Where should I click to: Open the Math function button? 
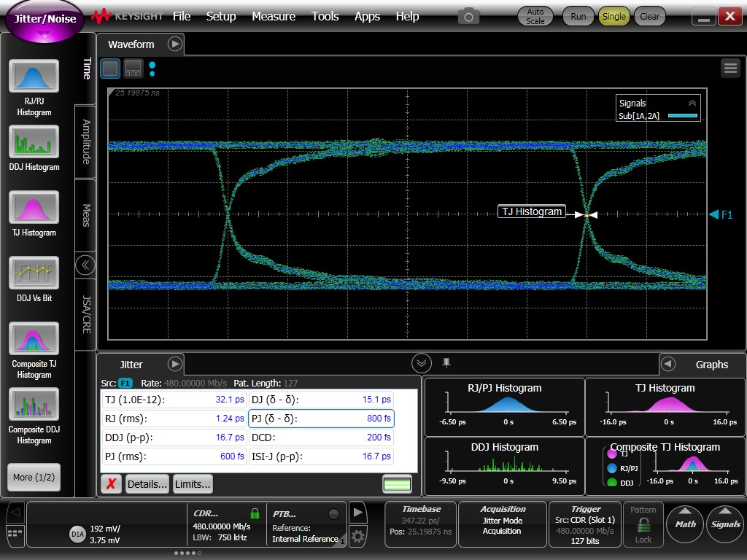(x=685, y=524)
